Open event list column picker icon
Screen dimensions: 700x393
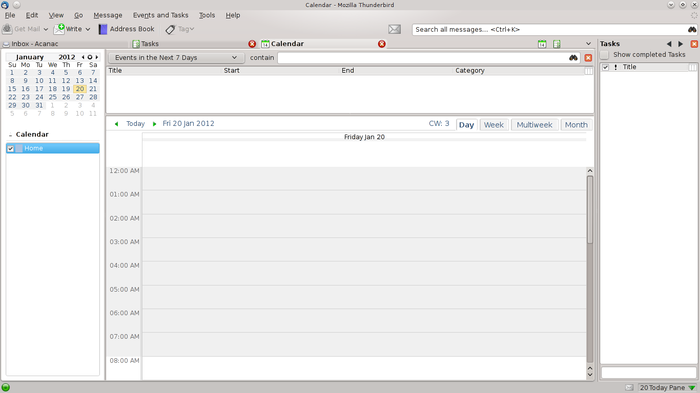pyautogui.click(x=589, y=71)
